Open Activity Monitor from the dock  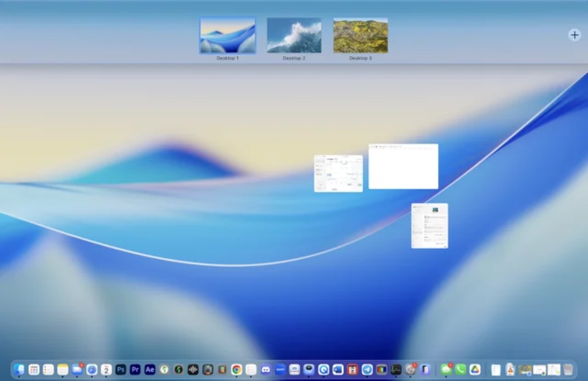pos(396,369)
